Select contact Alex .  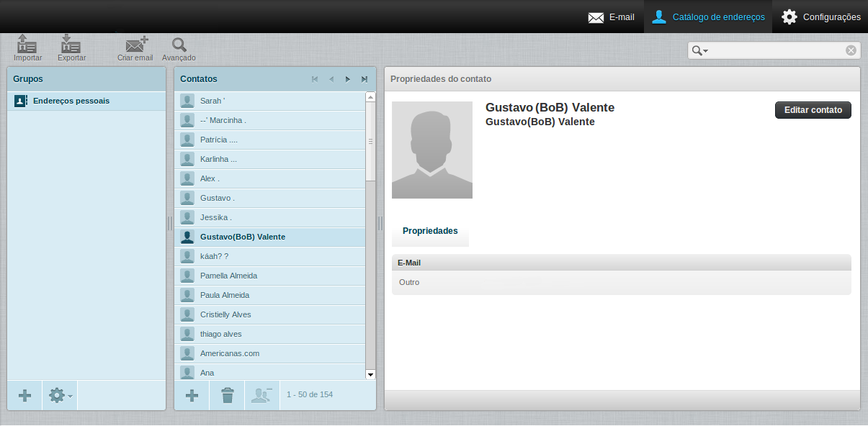(270, 178)
